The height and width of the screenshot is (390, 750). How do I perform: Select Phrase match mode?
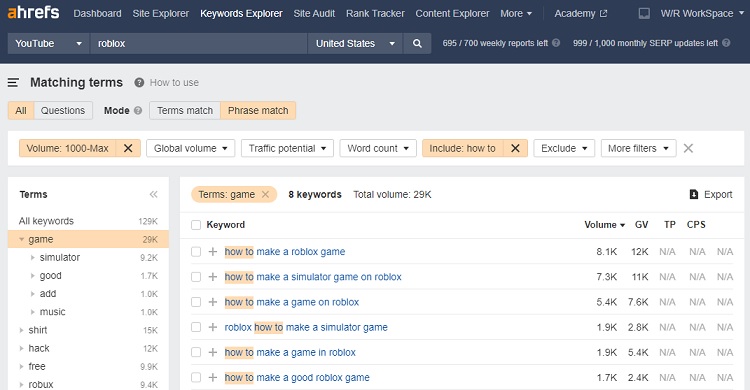coord(258,111)
